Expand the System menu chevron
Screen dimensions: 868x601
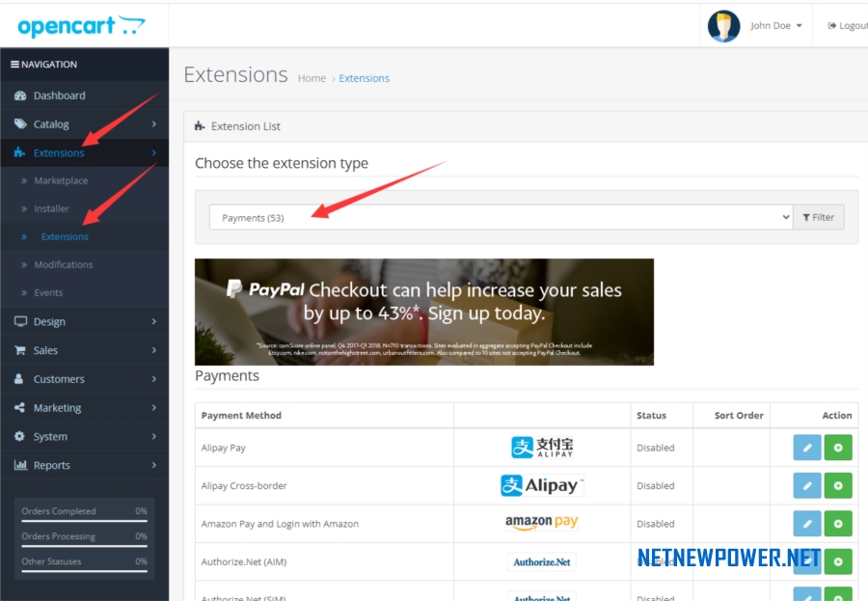(154, 436)
